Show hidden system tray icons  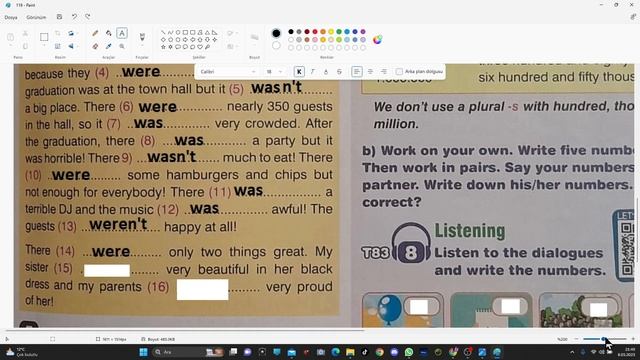click(x=572, y=352)
